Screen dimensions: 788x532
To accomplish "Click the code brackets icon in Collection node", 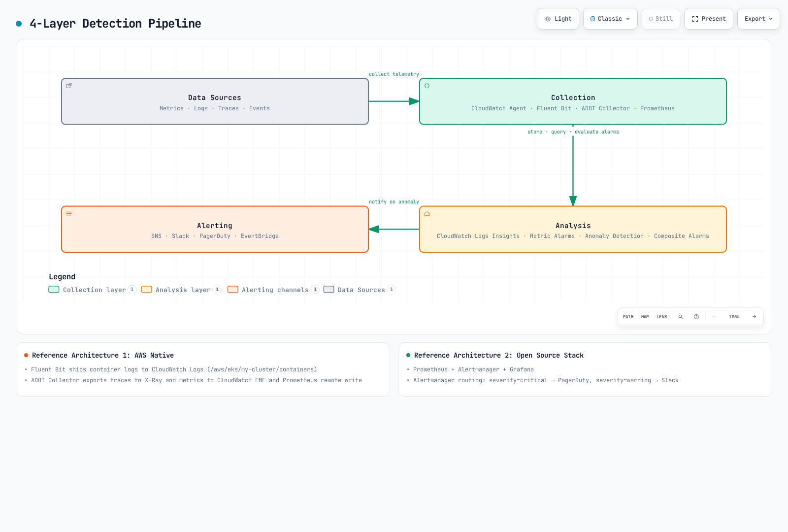I will (427, 86).
